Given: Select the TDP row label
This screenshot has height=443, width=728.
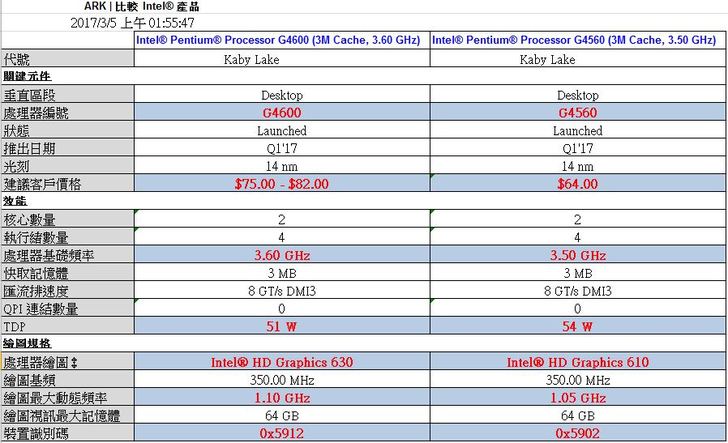Looking at the screenshot, I should click(68, 326).
